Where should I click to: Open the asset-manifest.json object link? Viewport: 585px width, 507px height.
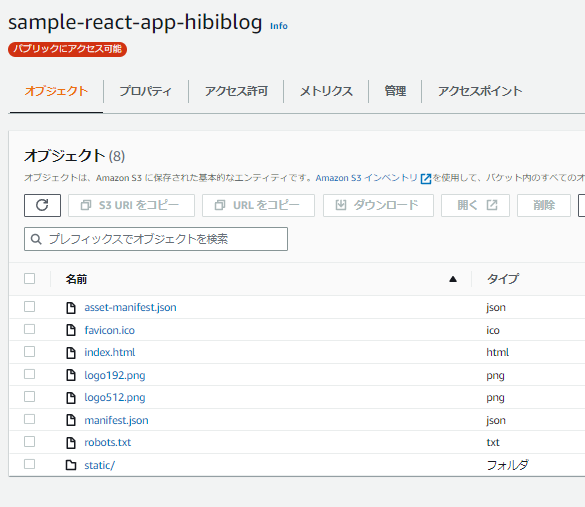[x=130, y=307]
